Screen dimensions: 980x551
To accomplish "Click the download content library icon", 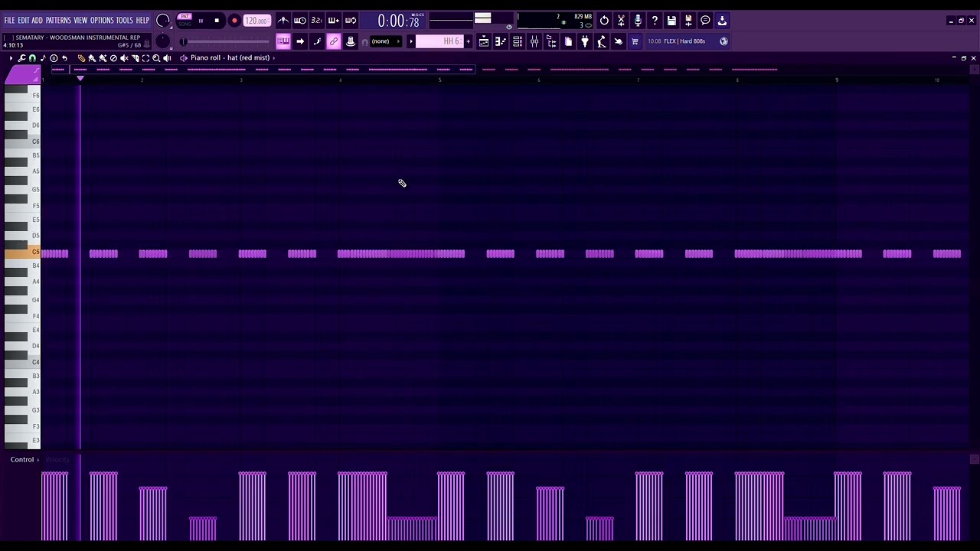I will pos(722,21).
